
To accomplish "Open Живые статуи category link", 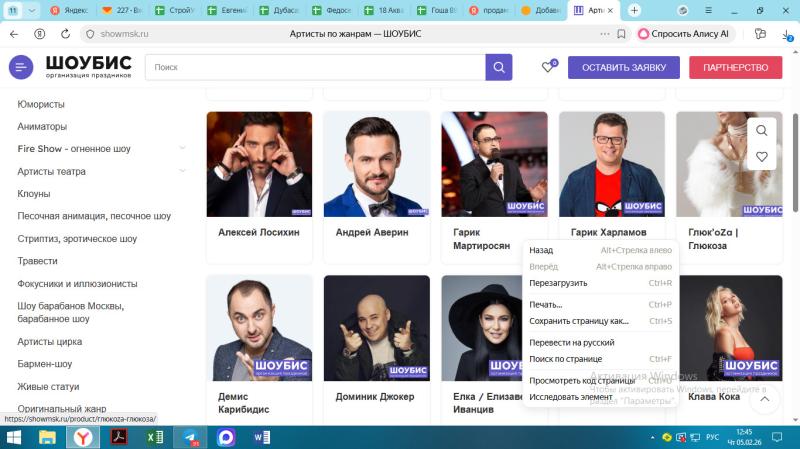I will tap(48, 386).
